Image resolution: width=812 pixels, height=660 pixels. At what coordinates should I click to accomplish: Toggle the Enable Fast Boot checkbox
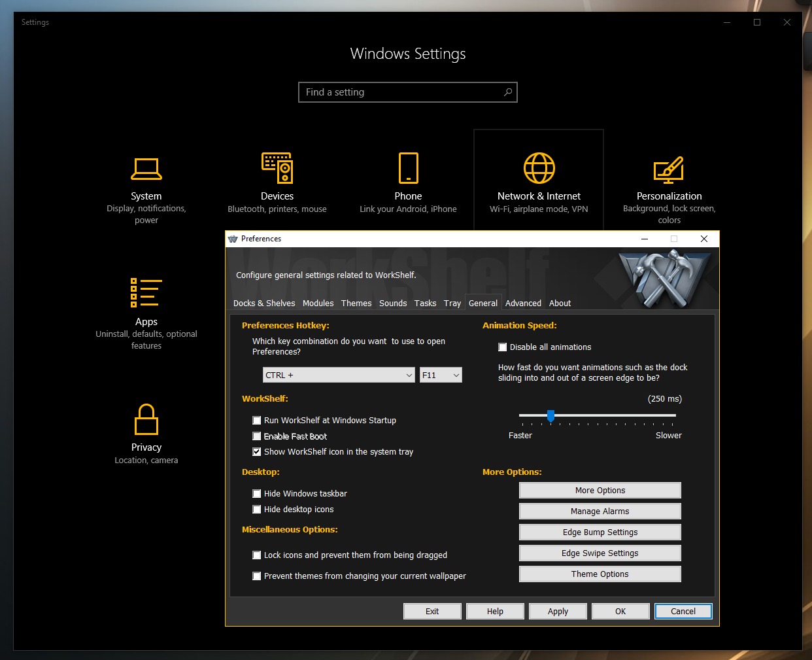tap(257, 436)
